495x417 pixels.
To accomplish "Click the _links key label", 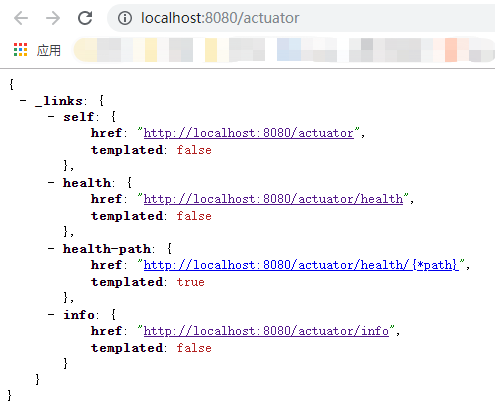I will pyautogui.click(x=59, y=101).
